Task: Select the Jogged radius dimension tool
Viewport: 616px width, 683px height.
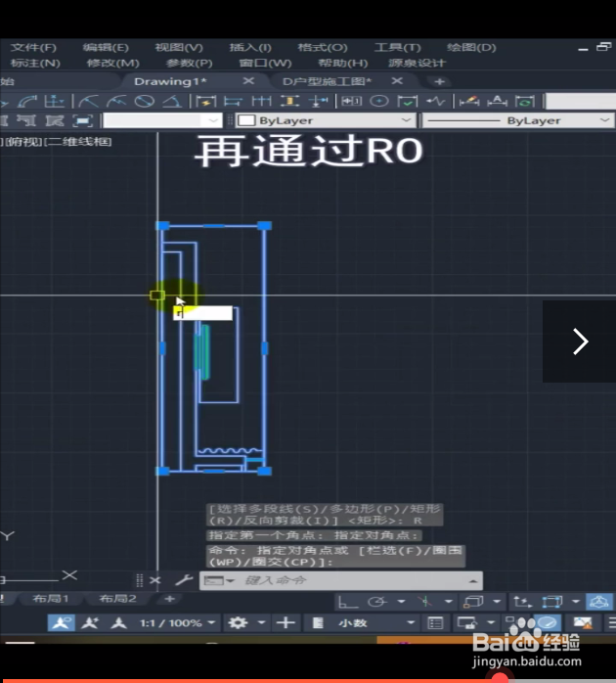Action: [116, 101]
